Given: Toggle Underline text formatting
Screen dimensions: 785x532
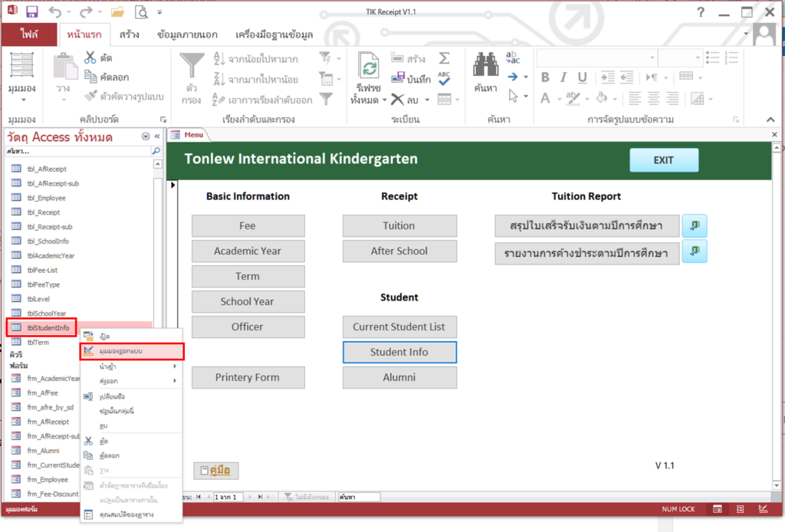Looking at the screenshot, I should coord(583,78).
